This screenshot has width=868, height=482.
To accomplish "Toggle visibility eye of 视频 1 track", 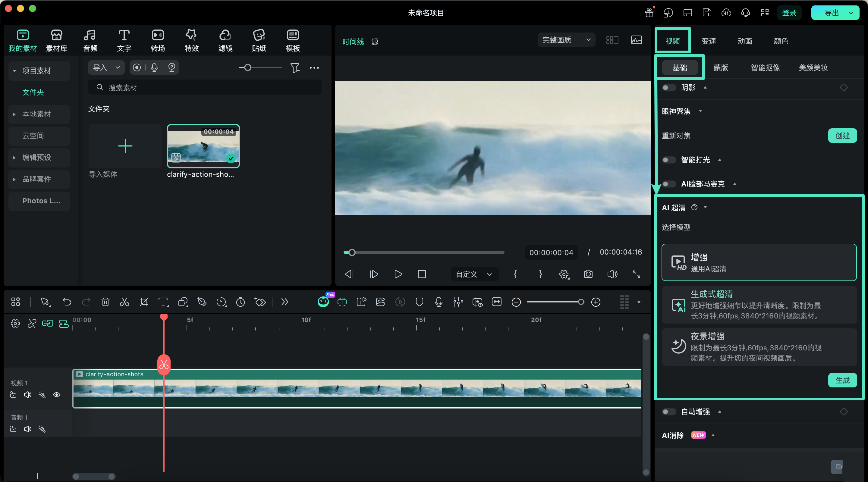I will tap(57, 394).
